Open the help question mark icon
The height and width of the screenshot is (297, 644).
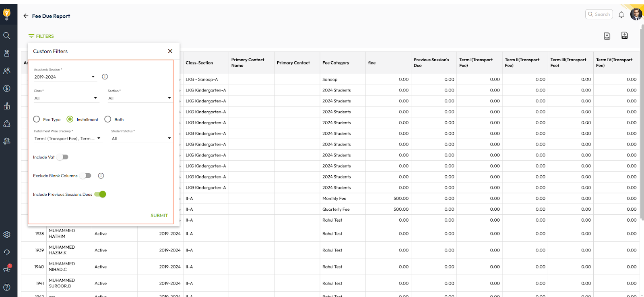click(x=7, y=287)
